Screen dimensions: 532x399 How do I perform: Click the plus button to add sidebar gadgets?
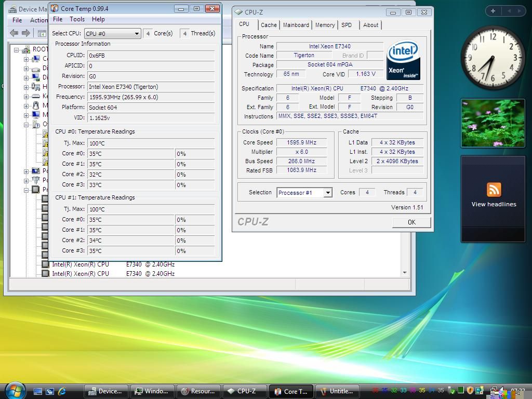click(493, 11)
